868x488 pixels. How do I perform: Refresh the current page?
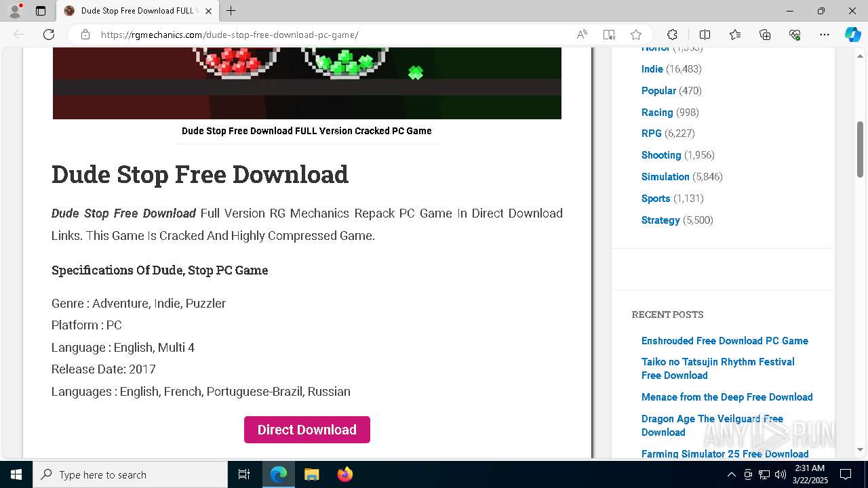49,35
